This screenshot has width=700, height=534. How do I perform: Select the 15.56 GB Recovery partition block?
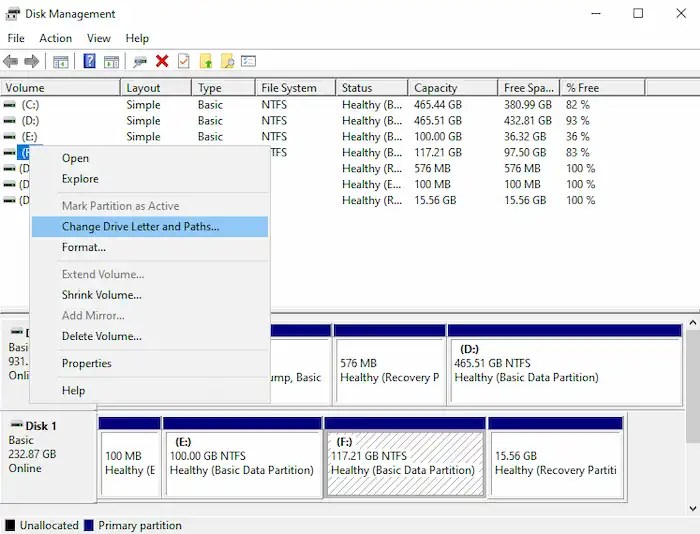[x=556, y=458]
